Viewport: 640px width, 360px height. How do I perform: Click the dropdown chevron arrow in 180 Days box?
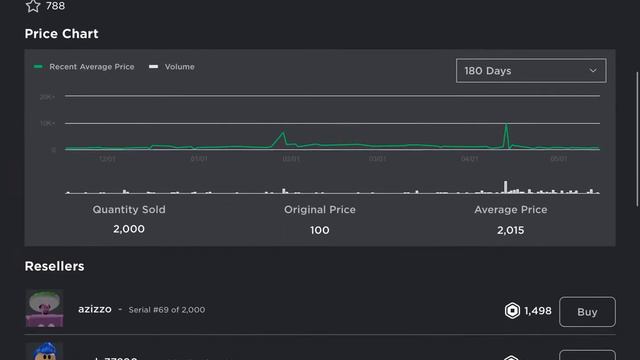tap(593, 71)
